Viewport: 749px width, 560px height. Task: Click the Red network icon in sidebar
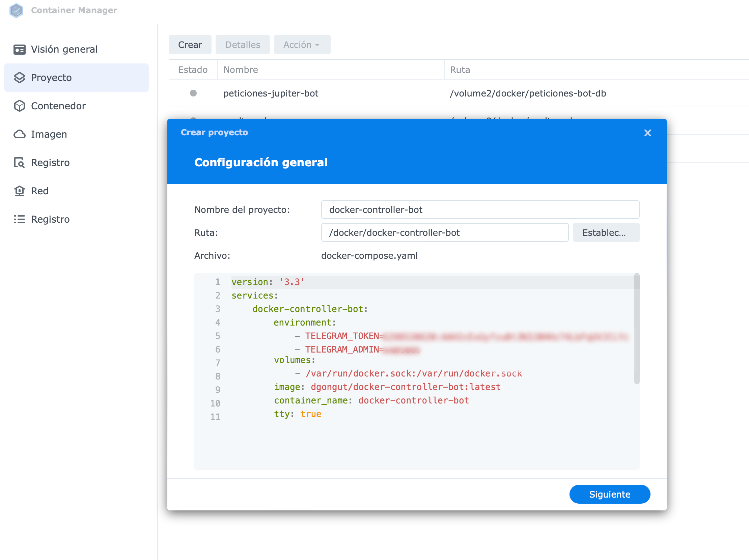[x=19, y=191]
